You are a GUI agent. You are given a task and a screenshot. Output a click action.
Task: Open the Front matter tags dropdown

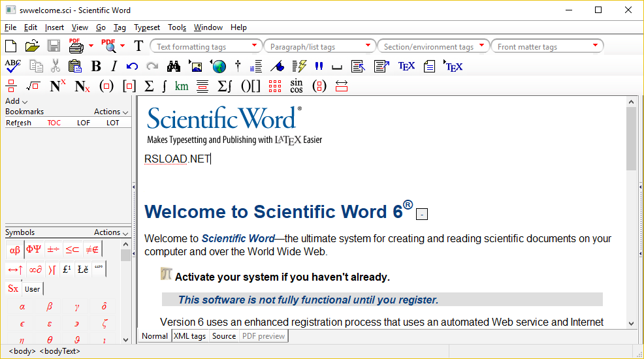547,46
